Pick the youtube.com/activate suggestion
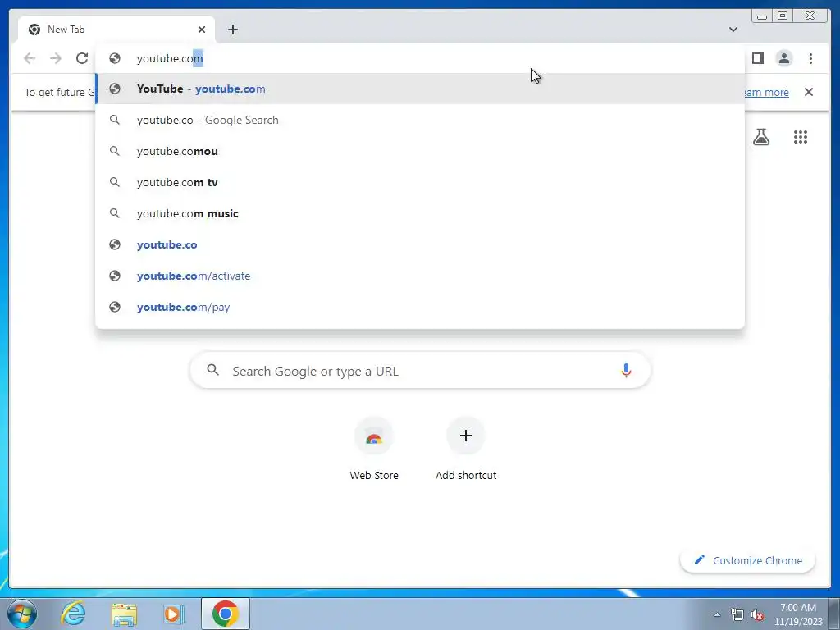This screenshot has height=630, width=840. tap(420, 276)
